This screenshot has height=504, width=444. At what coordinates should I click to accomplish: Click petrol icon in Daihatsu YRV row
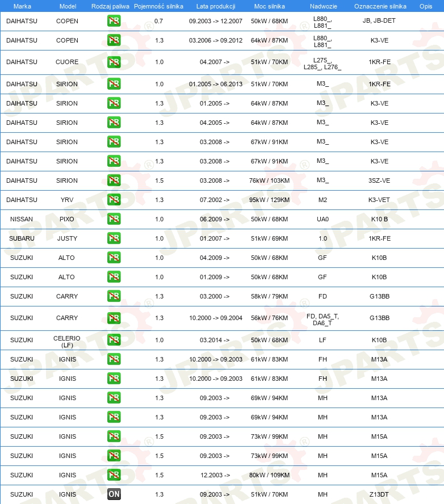point(114,200)
